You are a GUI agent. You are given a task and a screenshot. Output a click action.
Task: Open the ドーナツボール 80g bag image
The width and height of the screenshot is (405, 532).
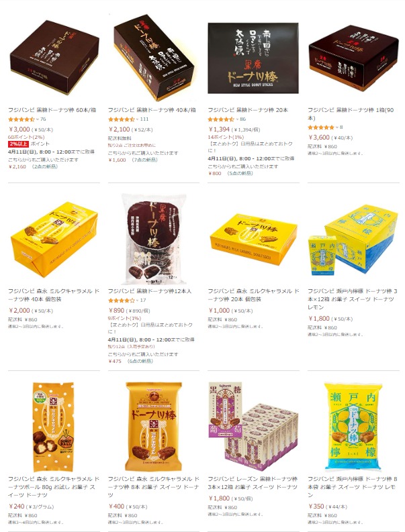[x=53, y=427]
